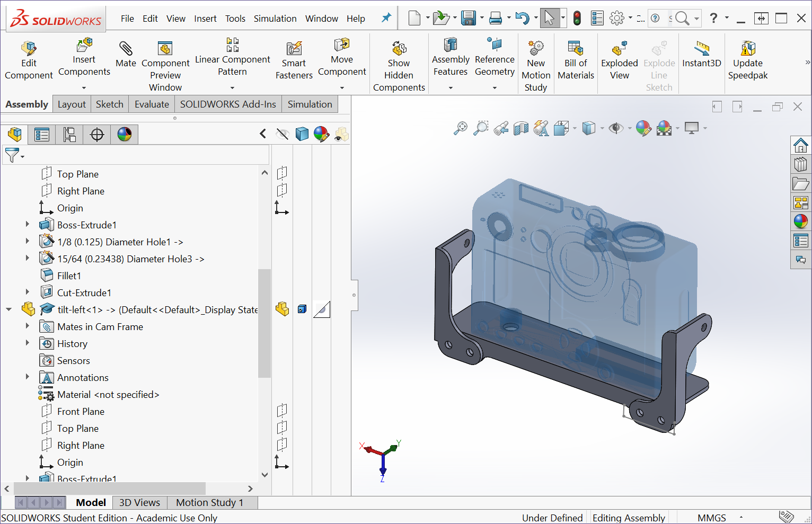Switch to the Sketch tab
Viewport: 812px width, 524px height.
click(x=110, y=104)
